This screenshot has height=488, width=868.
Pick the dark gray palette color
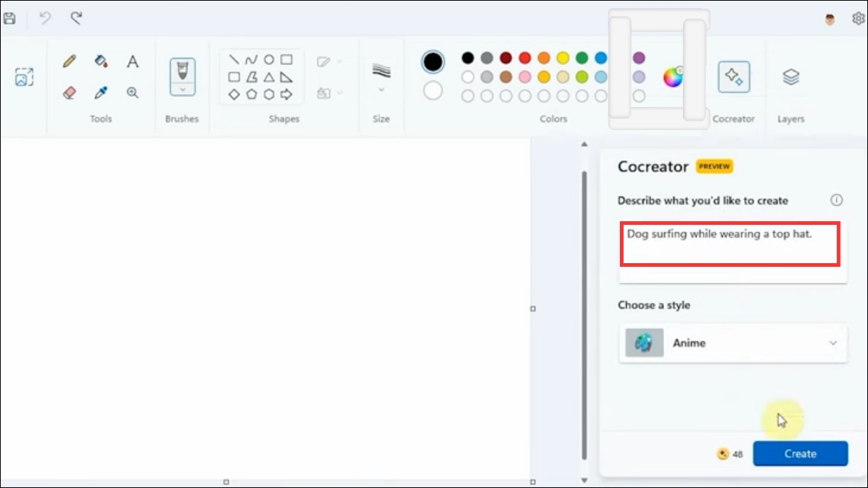pos(487,58)
